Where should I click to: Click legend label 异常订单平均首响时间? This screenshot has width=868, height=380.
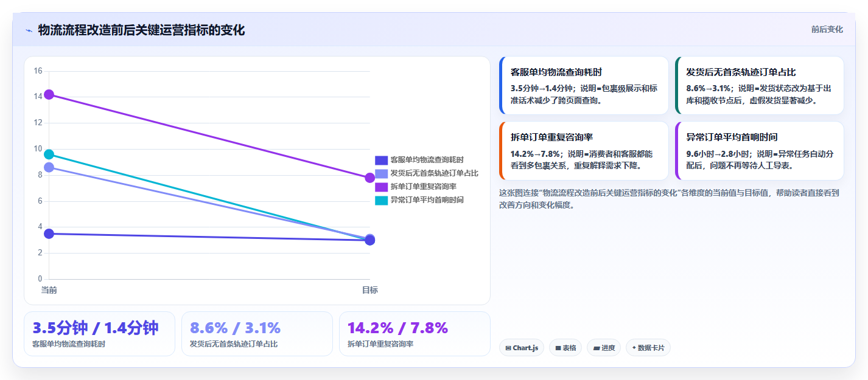[x=427, y=200]
